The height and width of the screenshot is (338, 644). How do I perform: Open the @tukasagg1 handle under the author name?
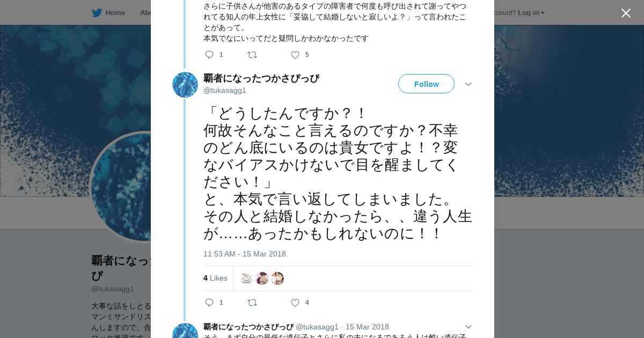point(224,90)
